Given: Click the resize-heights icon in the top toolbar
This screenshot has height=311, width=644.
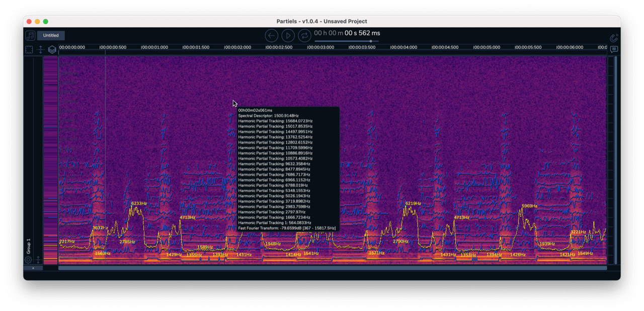Looking at the screenshot, I should (x=41, y=49).
